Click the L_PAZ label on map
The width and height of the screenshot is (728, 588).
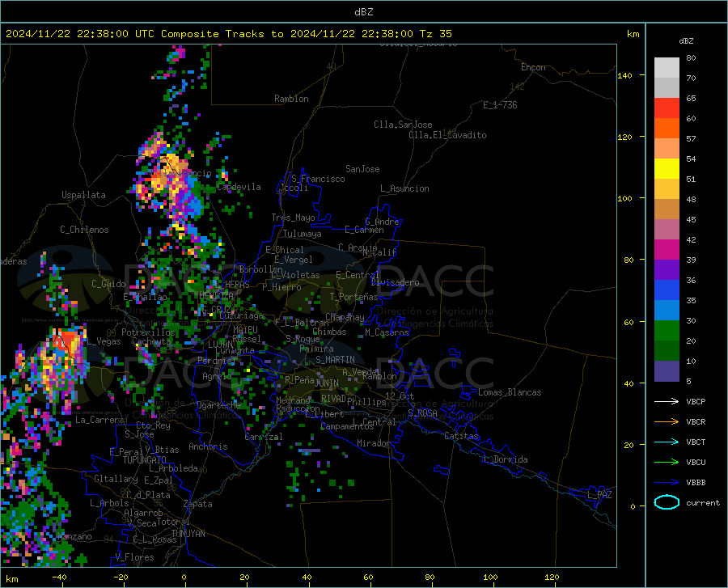click(x=599, y=495)
